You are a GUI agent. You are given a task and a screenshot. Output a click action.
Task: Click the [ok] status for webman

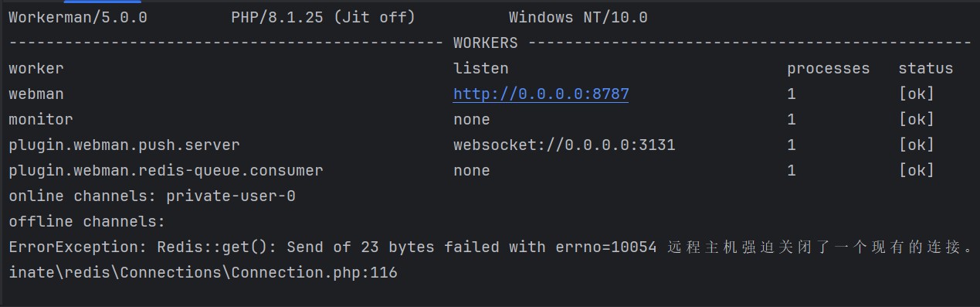[x=917, y=94]
